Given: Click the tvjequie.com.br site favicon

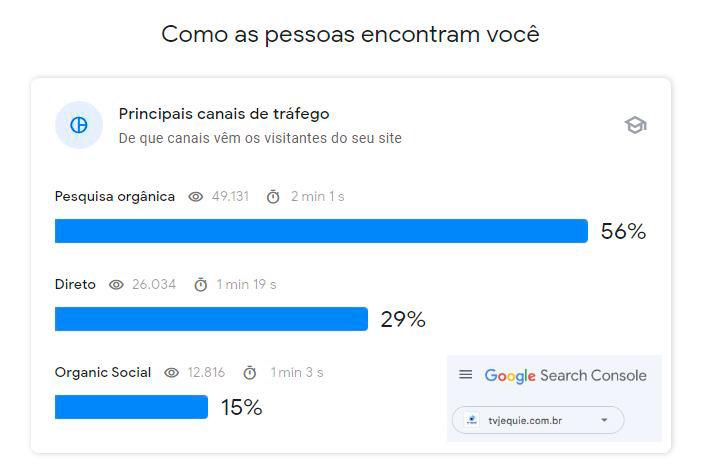Looking at the screenshot, I should pyautogui.click(x=472, y=421).
